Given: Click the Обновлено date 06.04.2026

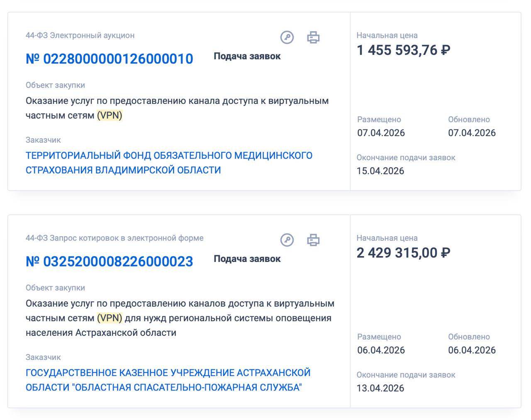Looking at the screenshot, I should [x=472, y=350].
